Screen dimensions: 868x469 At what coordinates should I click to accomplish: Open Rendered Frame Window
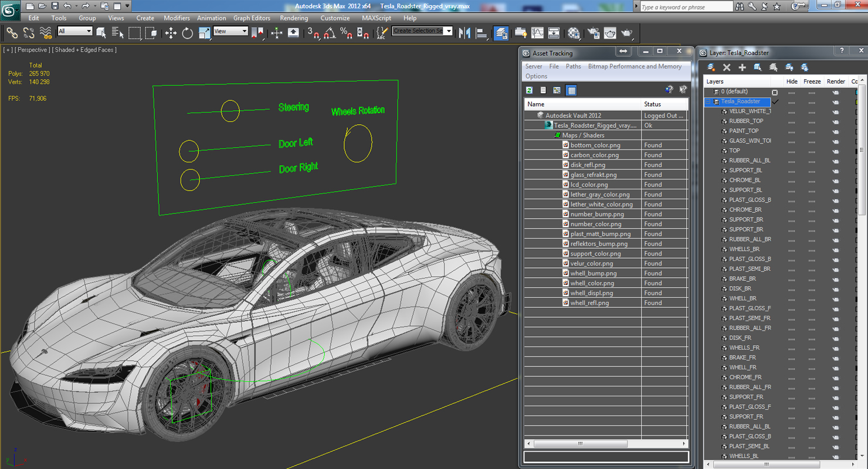tap(610, 33)
